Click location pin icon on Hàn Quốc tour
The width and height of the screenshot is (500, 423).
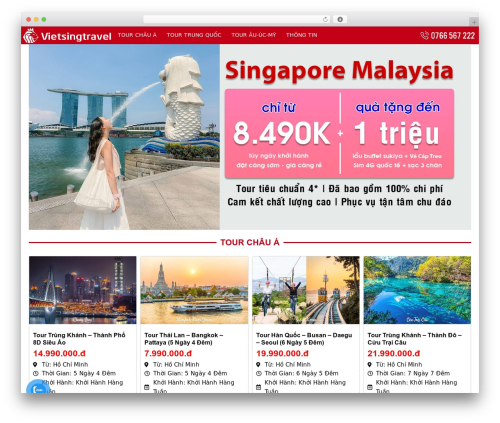point(258,364)
